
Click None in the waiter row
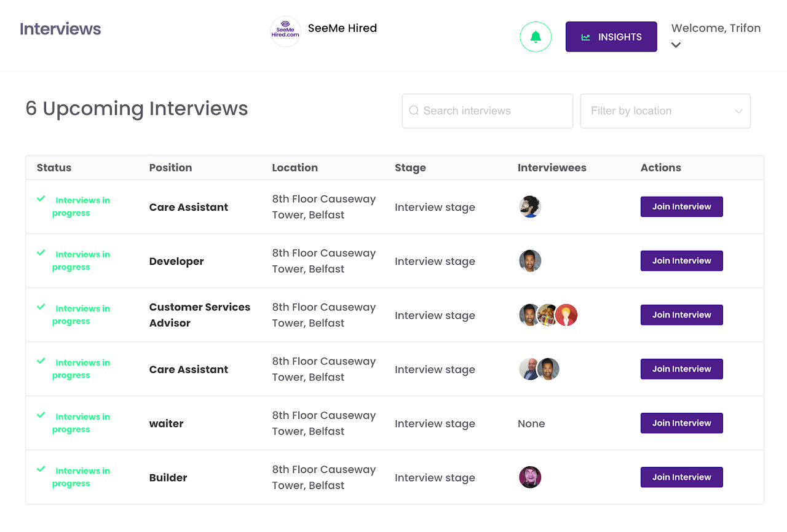[531, 423]
